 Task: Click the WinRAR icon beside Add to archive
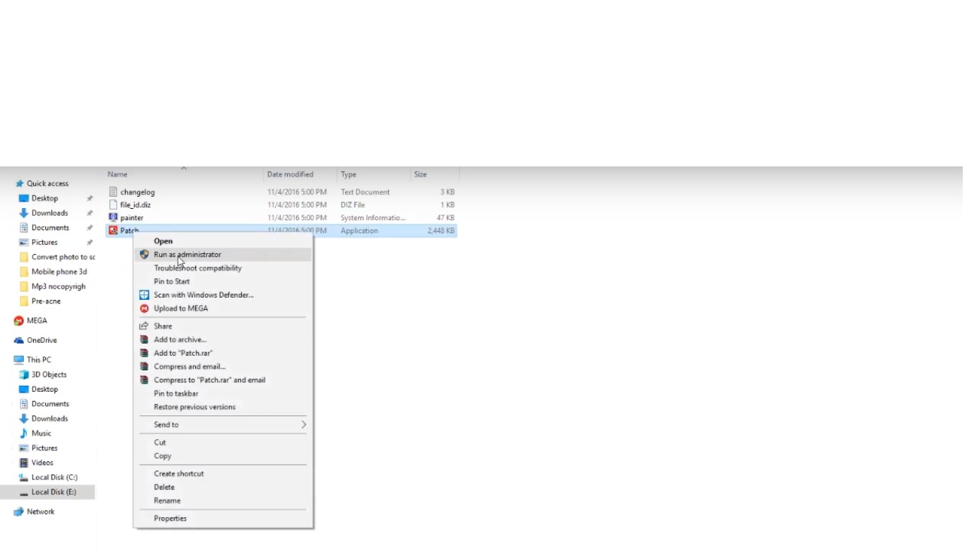pos(144,340)
